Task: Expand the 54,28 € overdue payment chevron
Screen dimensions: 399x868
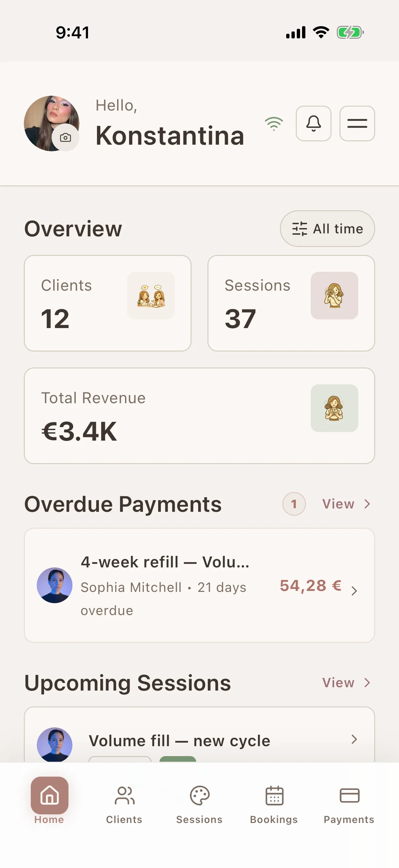Action: point(354,591)
